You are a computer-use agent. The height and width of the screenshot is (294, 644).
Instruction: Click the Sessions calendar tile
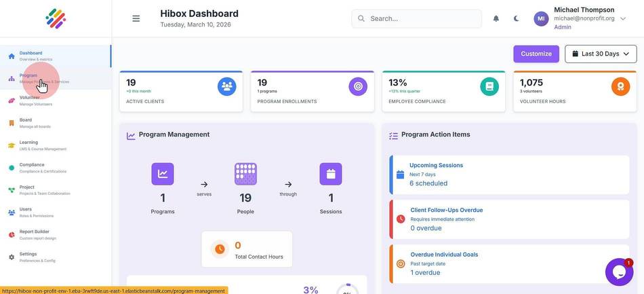331,174
